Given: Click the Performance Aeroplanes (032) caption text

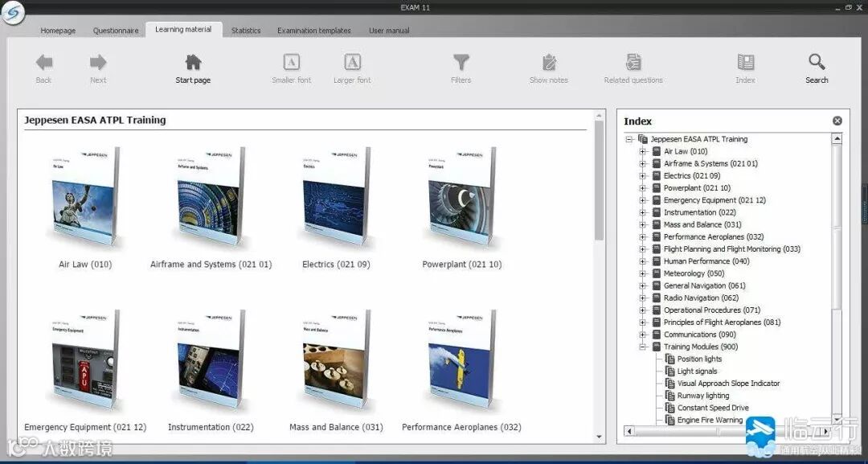Looking at the screenshot, I should tap(461, 427).
